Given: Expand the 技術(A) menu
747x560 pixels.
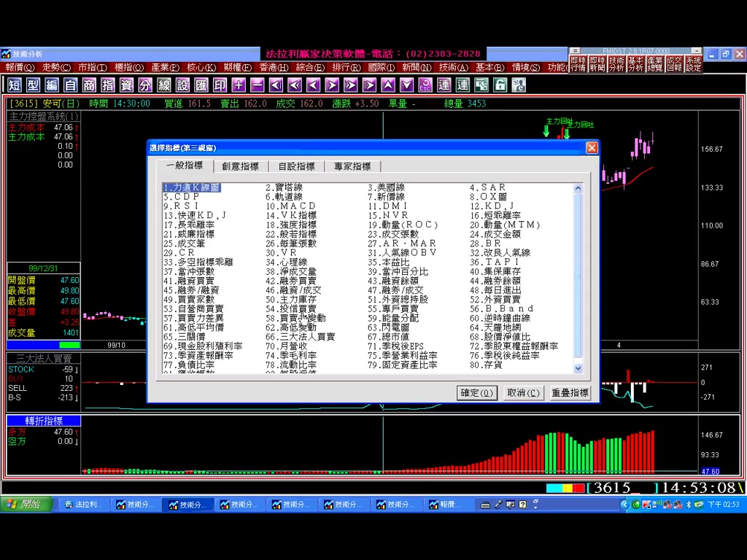Looking at the screenshot, I should click(x=454, y=68).
